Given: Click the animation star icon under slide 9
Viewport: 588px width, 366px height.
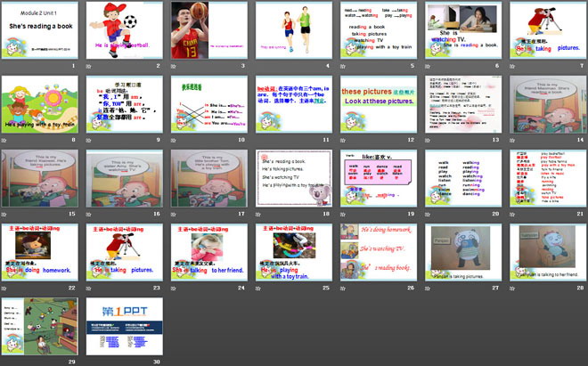Looking at the screenshot, I should tap(89, 140).
